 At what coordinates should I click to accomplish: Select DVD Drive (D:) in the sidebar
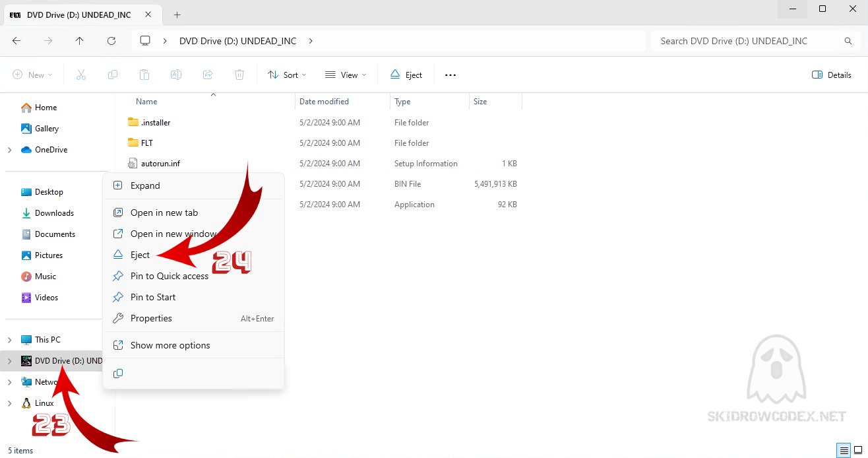point(62,361)
